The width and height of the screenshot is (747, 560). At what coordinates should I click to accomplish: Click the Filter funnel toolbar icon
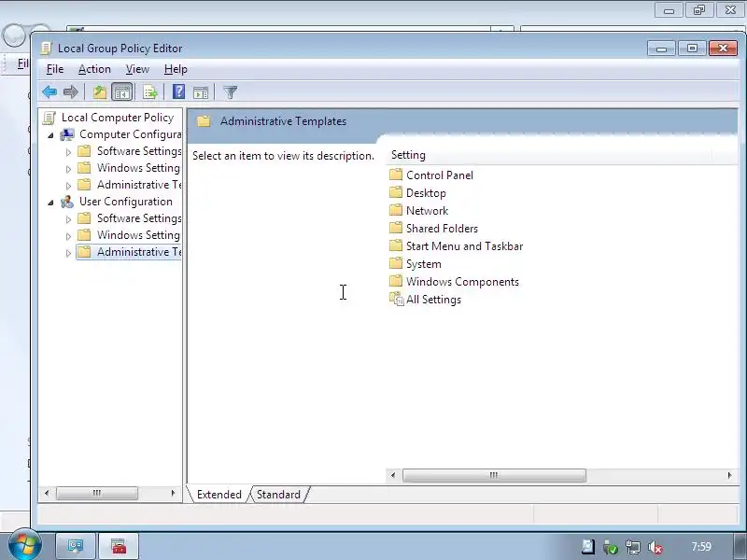(230, 91)
